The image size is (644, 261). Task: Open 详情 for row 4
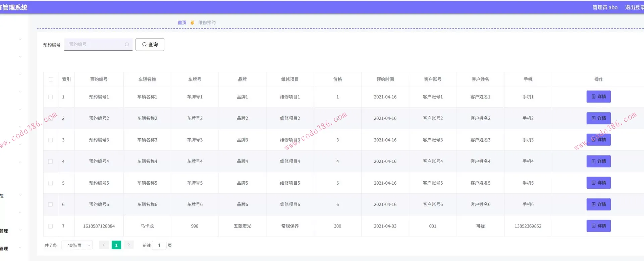tap(598, 161)
